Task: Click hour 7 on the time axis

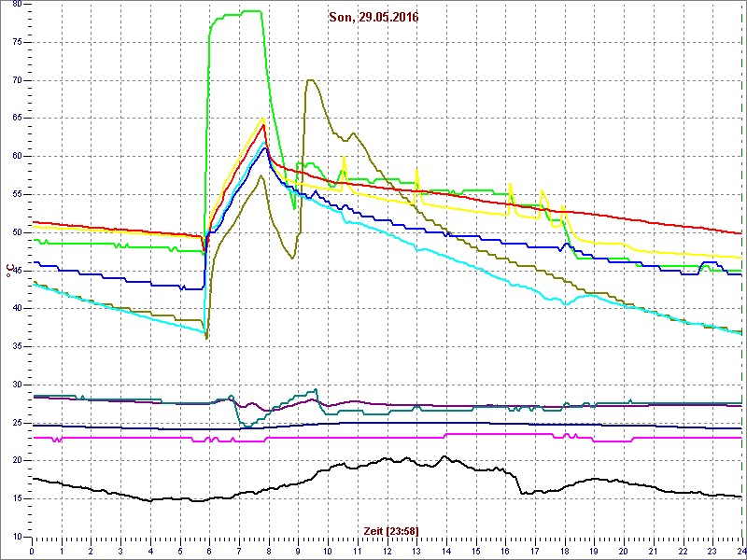Action: point(239,550)
